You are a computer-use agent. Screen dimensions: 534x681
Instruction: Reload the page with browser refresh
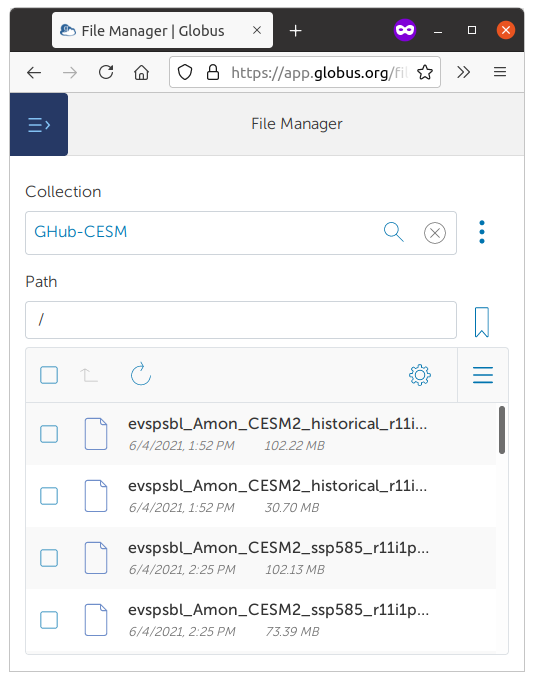(x=106, y=72)
